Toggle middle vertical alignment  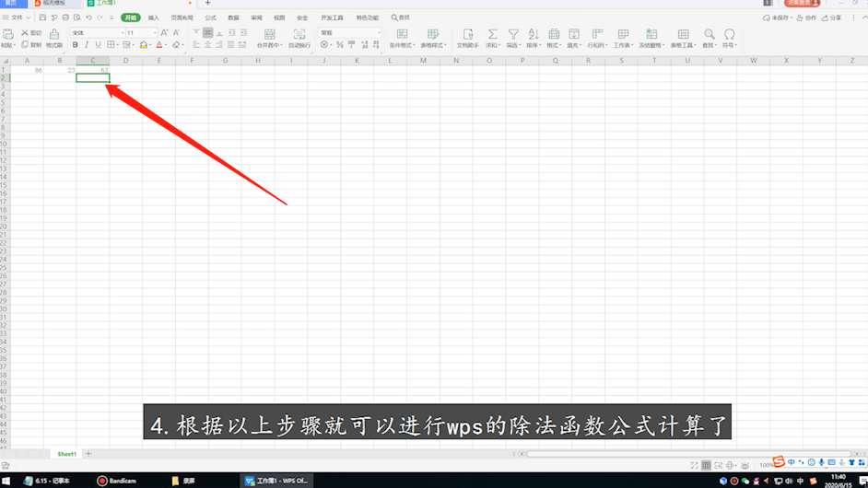pyautogui.click(x=207, y=32)
